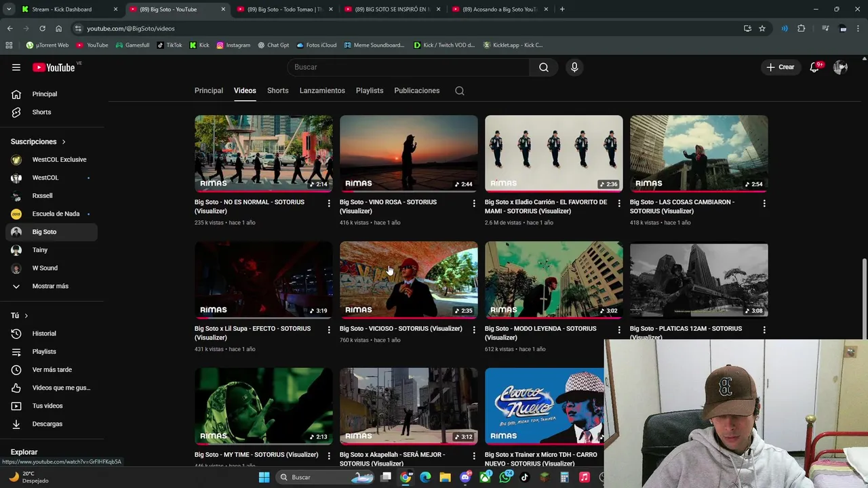
Task: Open NO ES NORMAL video thumbnail
Action: pyautogui.click(x=264, y=154)
